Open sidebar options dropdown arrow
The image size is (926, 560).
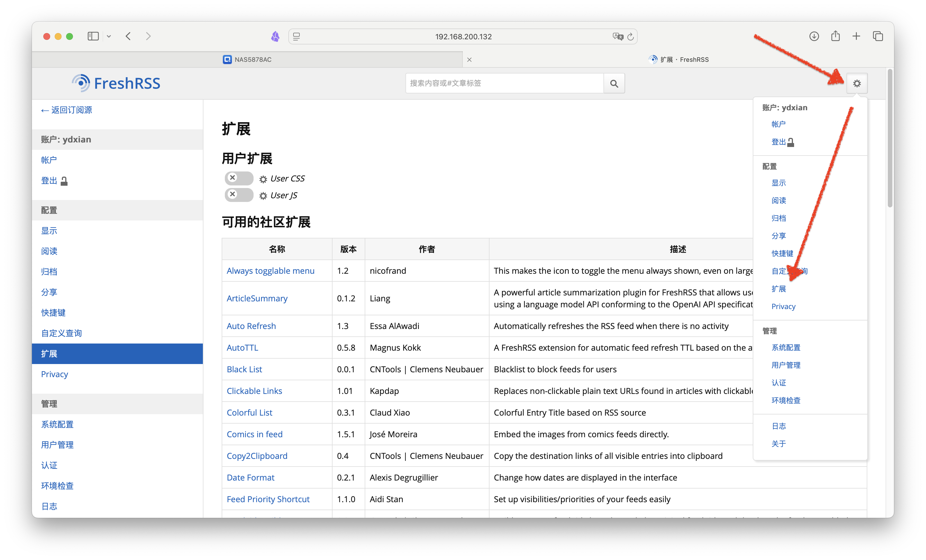coord(109,36)
